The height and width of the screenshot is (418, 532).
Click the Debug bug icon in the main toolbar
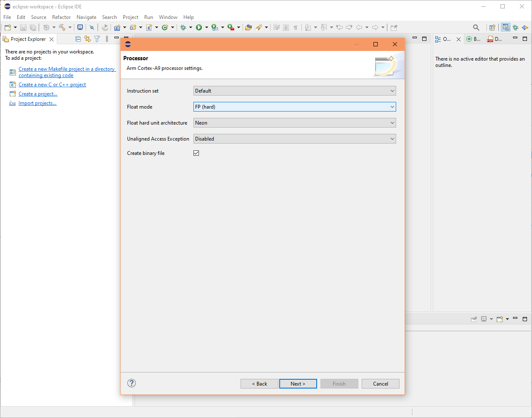point(183,27)
